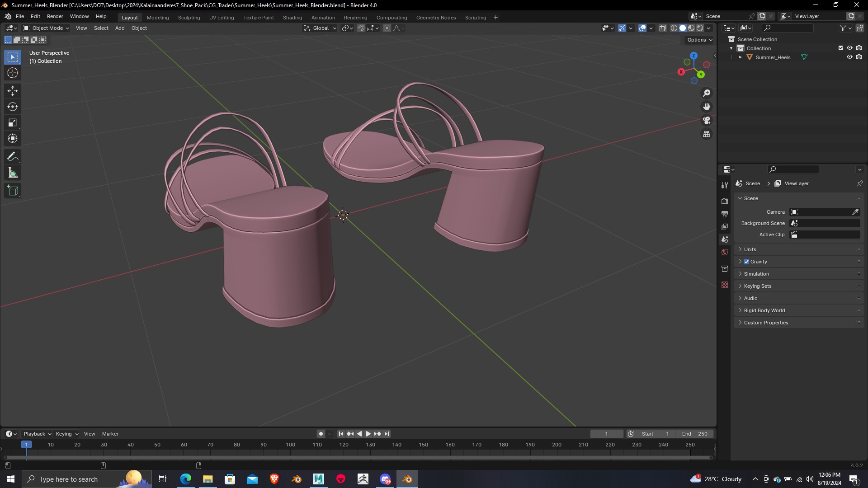Screen dimensions: 868x488
Task: Click the End frame 250 field
Action: (695, 434)
